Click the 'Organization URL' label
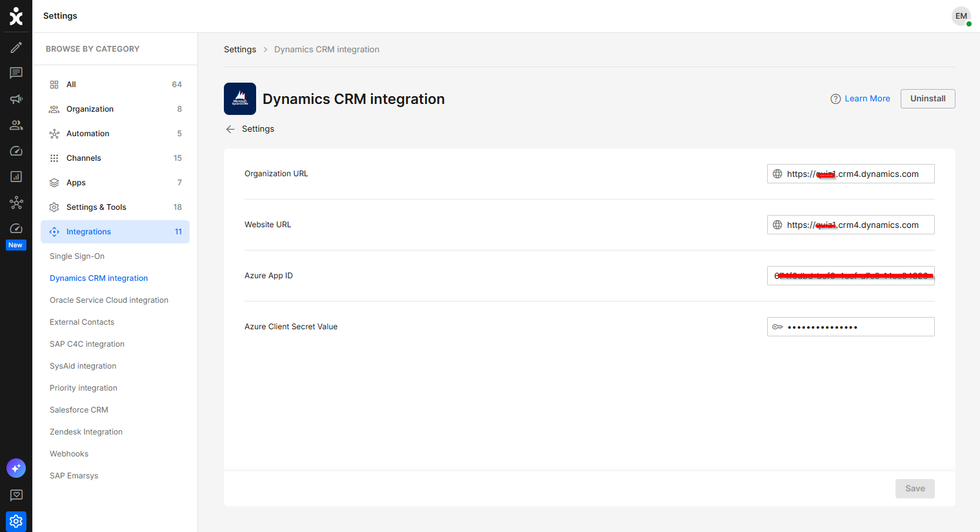This screenshot has width=980, height=532. click(x=276, y=174)
